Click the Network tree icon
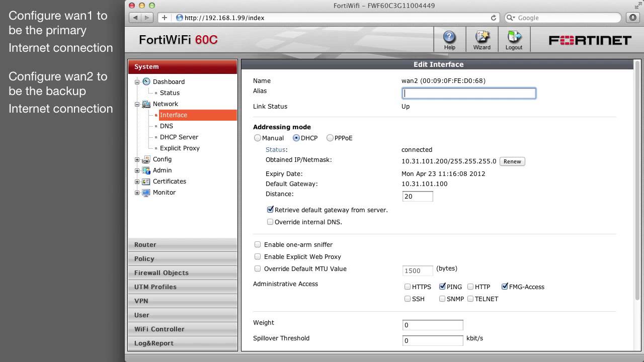The height and width of the screenshot is (362, 644). tap(146, 104)
